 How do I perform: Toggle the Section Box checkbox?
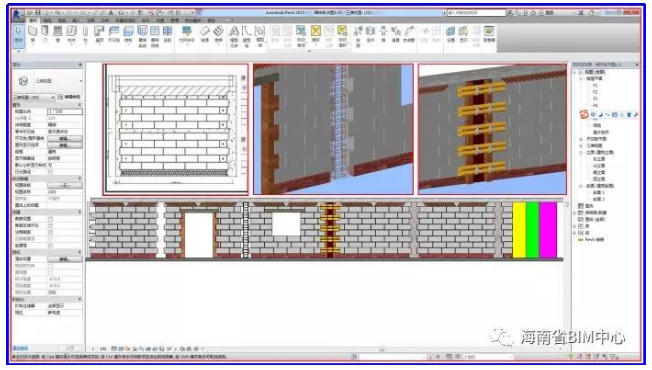pyautogui.click(x=50, y=246)
